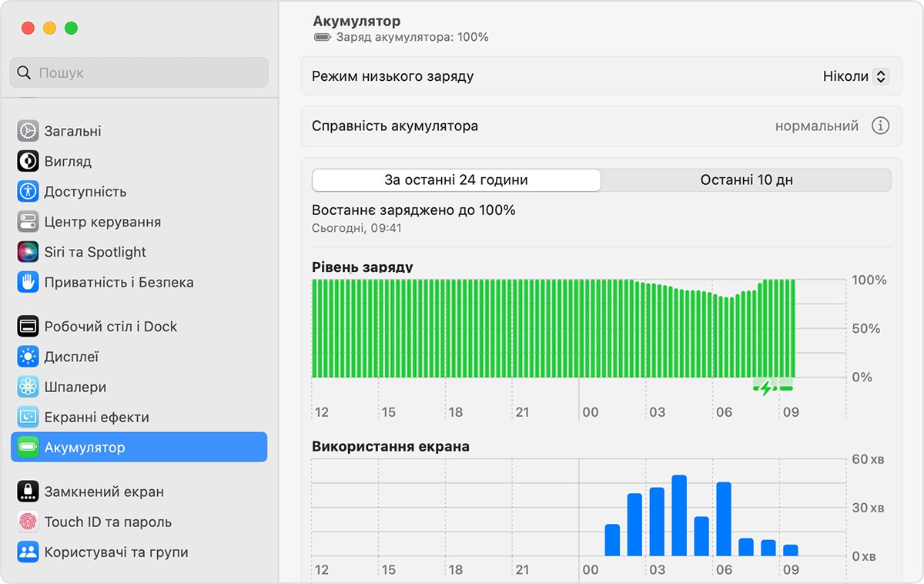924x584 pixels.
Task: Switch to Останні 10 дн tab
Action: 746,180
